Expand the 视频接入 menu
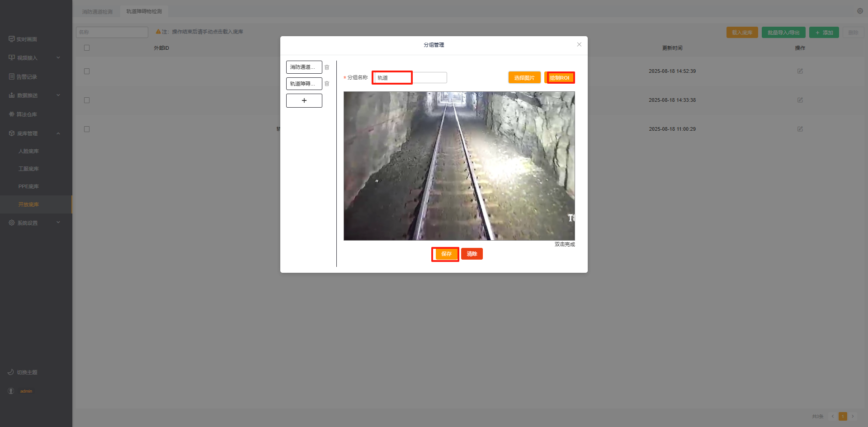The image size is (868, 427). click(36, 58)
